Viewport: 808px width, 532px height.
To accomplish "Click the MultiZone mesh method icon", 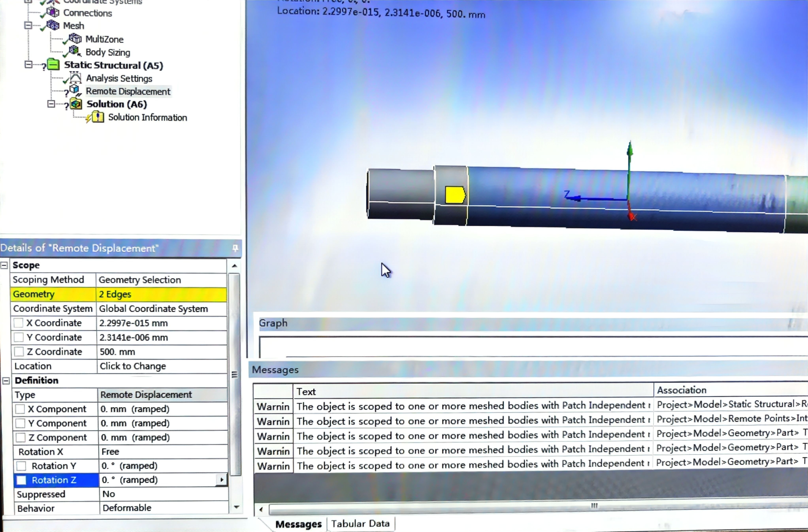I will (75, 39).
